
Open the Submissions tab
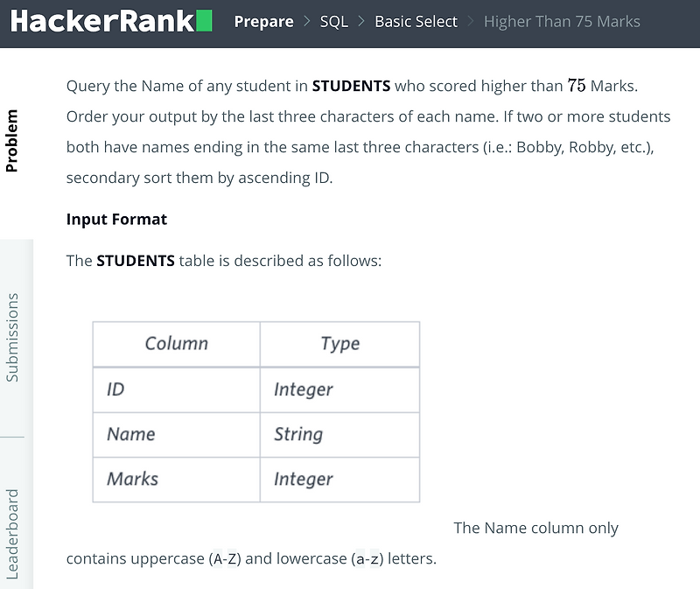(x=14, y=336)
